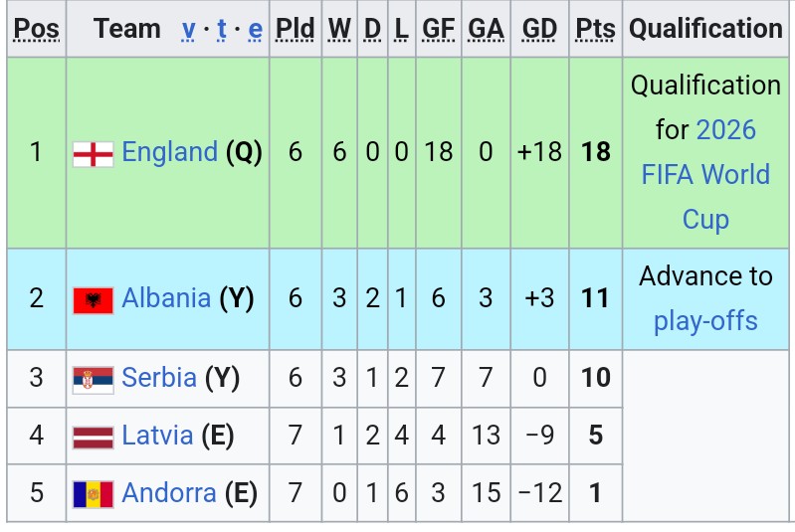Click the Latvia flag icon
795x532 pixels.
(93, 436)
